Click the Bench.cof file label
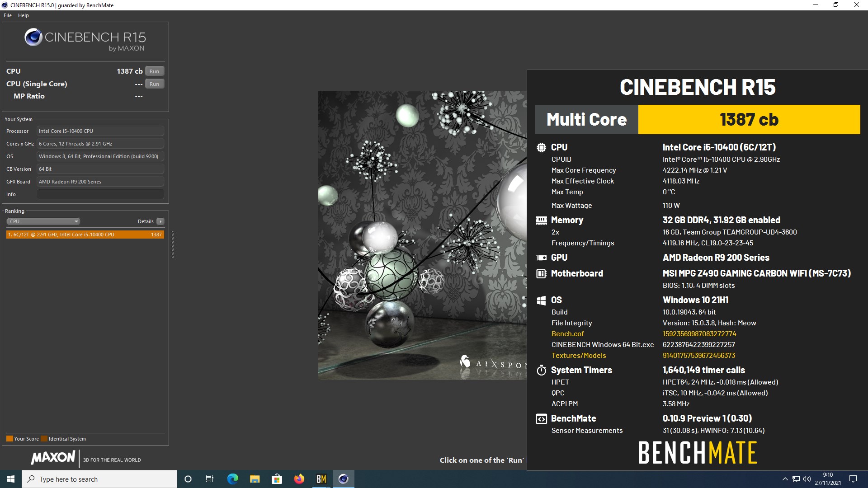Viewport: 868px width, 488px height. 567,334
